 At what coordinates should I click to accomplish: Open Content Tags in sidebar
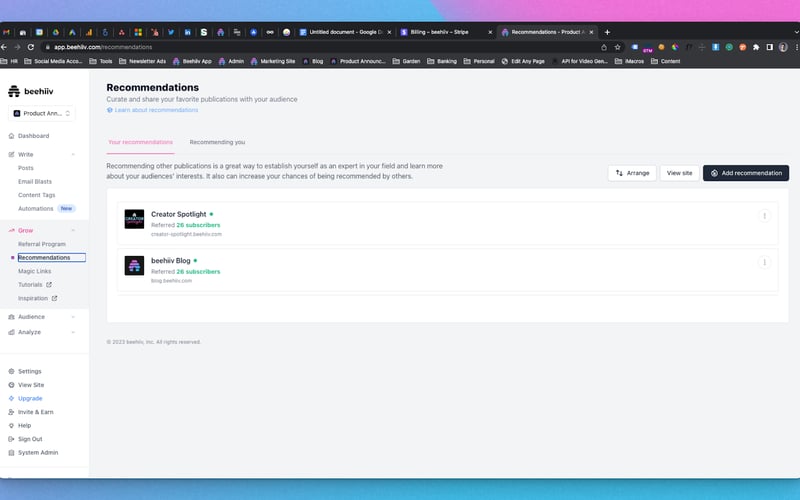36,195
